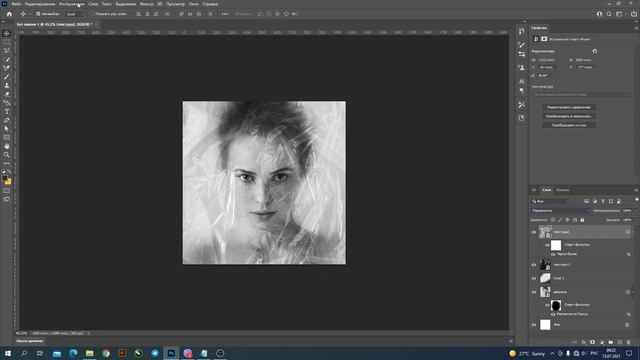The height and width of the screenshot is (360, 640).
Task: Collapse smart filters on top texture layer
Action: tap(633, 232)
